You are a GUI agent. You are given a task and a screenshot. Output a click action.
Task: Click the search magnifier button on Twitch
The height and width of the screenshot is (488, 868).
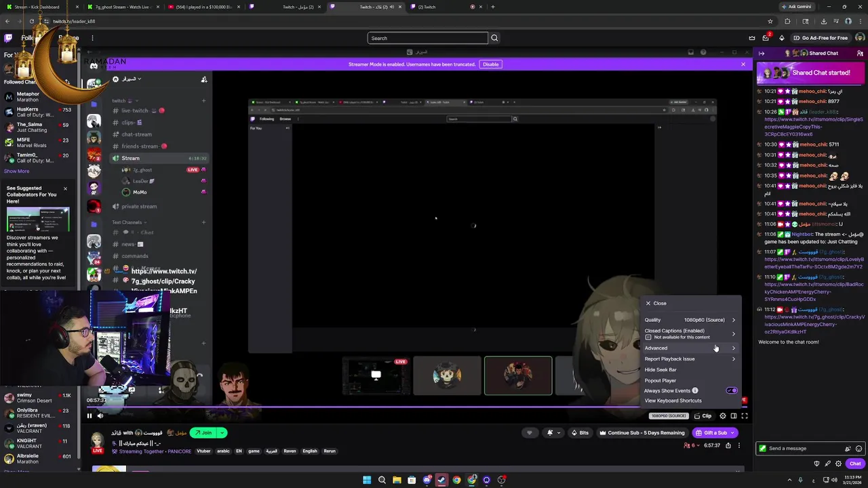click(494, 38)
